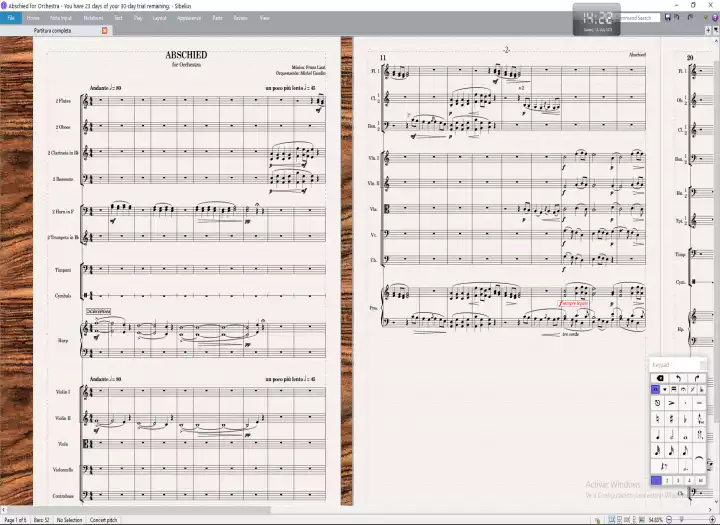Select the sharp accidental on the Keypad
This screenshot has height=525, width=720.
(x=672, y=419)
